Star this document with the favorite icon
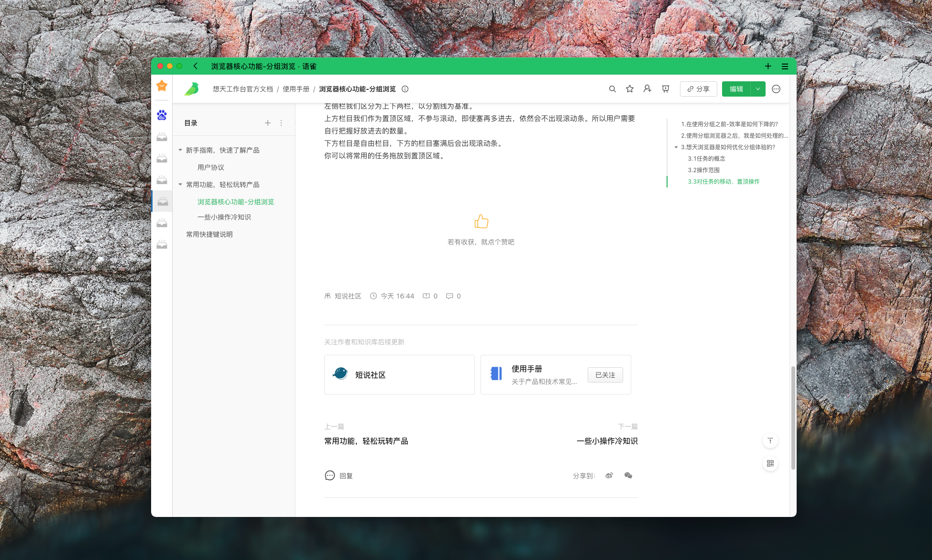 coord(630,89)
